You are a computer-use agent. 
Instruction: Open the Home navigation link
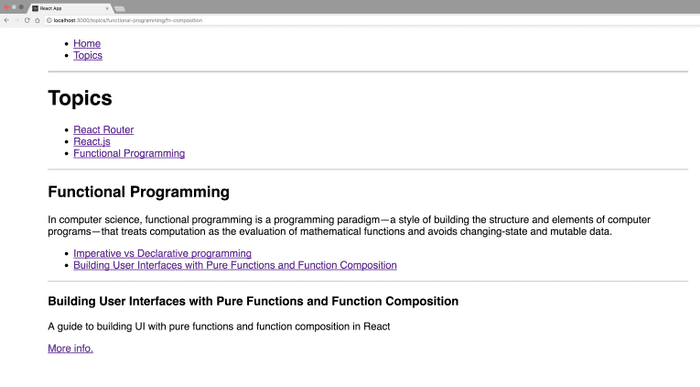click(x=87, y=44)
